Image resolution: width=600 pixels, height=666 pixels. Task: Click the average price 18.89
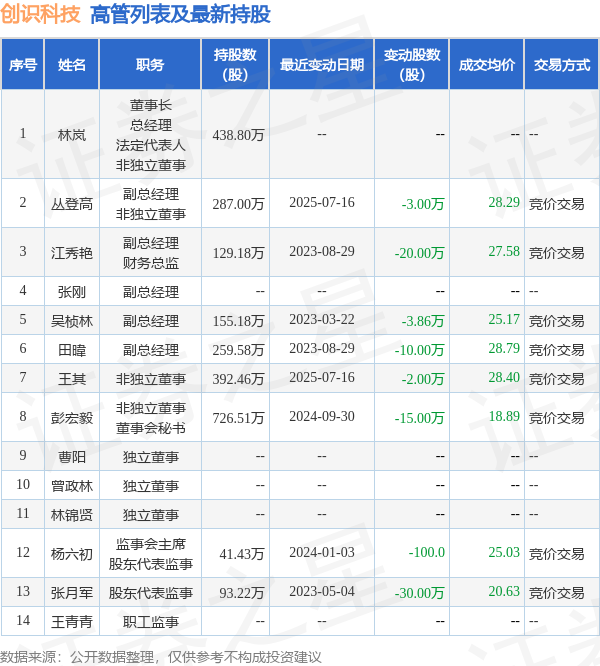[x=504, y=416]
